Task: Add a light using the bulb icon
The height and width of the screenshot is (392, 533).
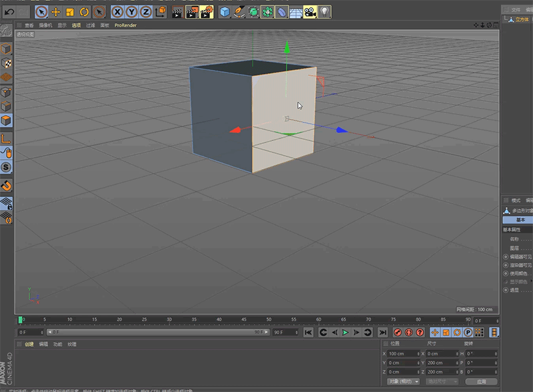Action: (x=324, y=11)
